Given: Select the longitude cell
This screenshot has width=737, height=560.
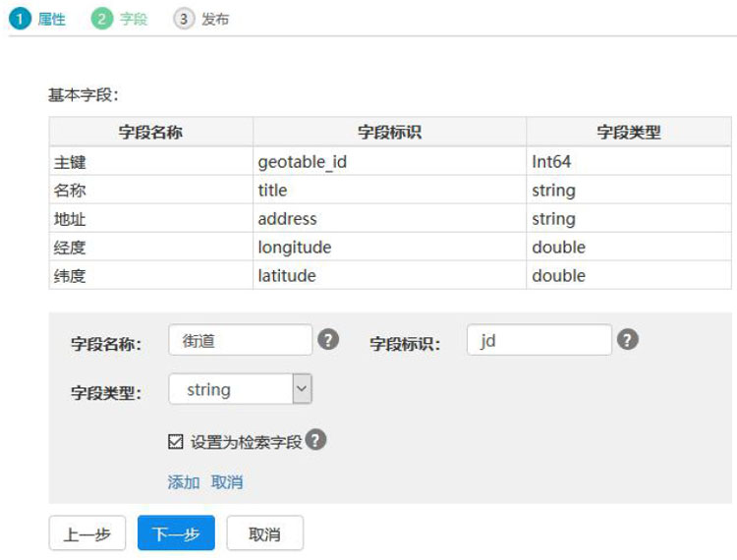Looking at the screenshot, I should point(390,248).
